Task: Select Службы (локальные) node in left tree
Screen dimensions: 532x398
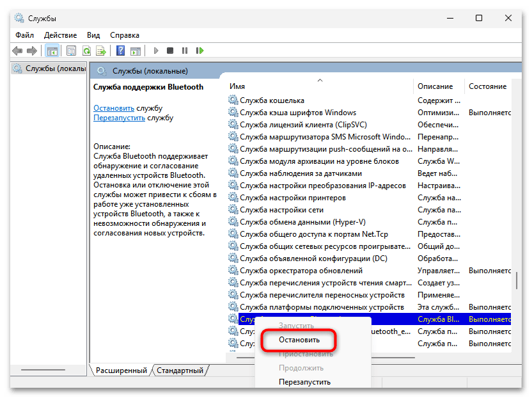Action: [49, 68]
